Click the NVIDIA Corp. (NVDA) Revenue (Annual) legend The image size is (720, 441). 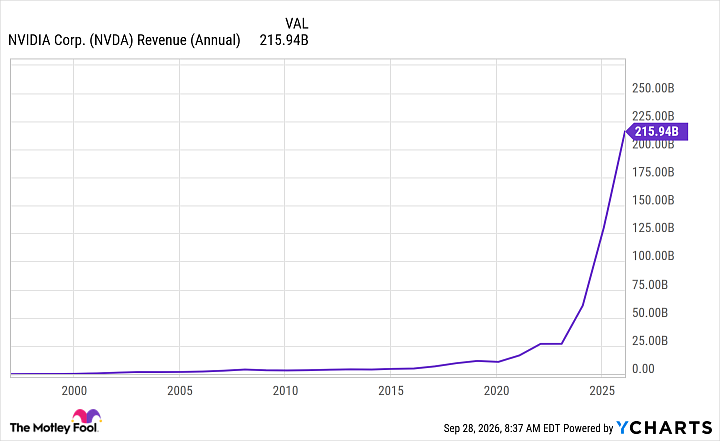(x=124, y=40)
